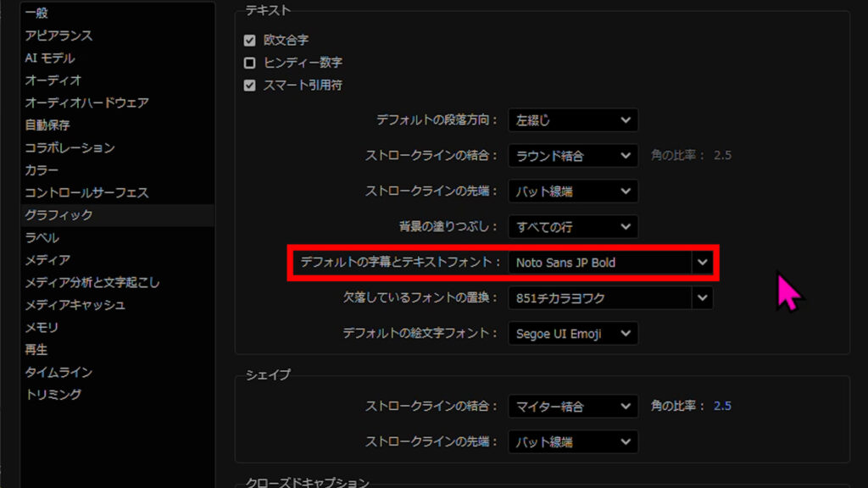Select AI モデル category
The width and height of the screenshot is (868, 488).
tap(50, 58)
